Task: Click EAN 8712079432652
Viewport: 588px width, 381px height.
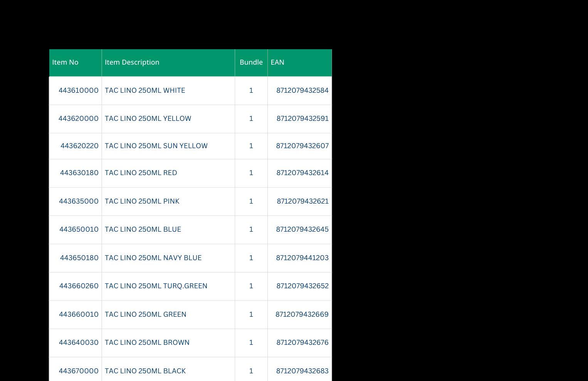Action: (302, 286)
